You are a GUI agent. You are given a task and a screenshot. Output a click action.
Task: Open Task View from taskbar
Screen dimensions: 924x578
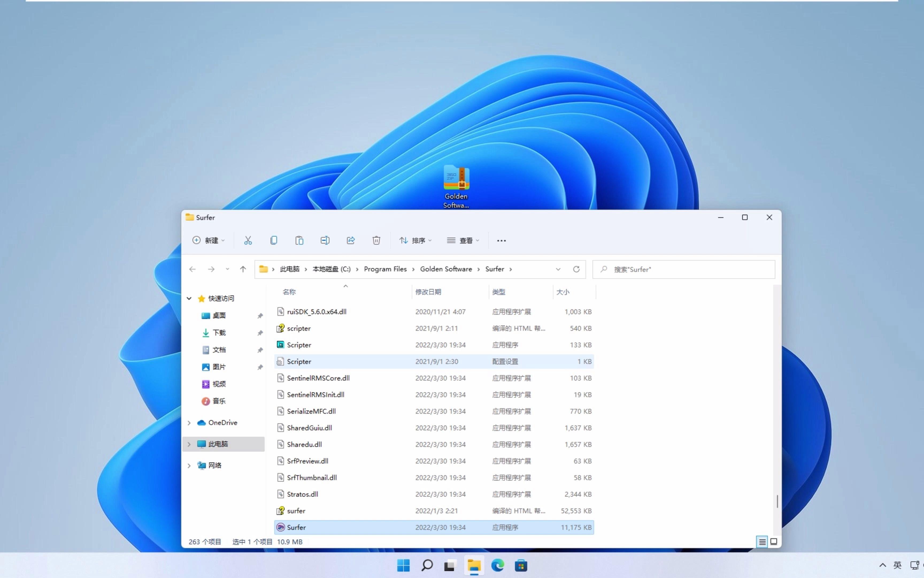click(450, 565)
